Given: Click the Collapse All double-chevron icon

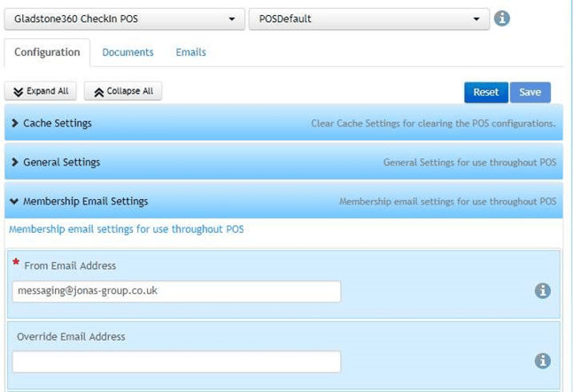Looking at the screenshot, I should pos(98,92).
